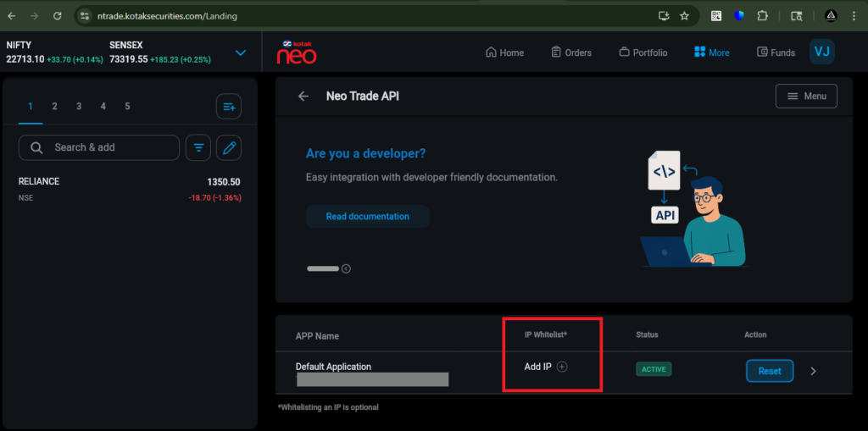Switch to watchlist tab 3
The height and width of the screenshot is (431, 868).
click(x=79, y=107)
